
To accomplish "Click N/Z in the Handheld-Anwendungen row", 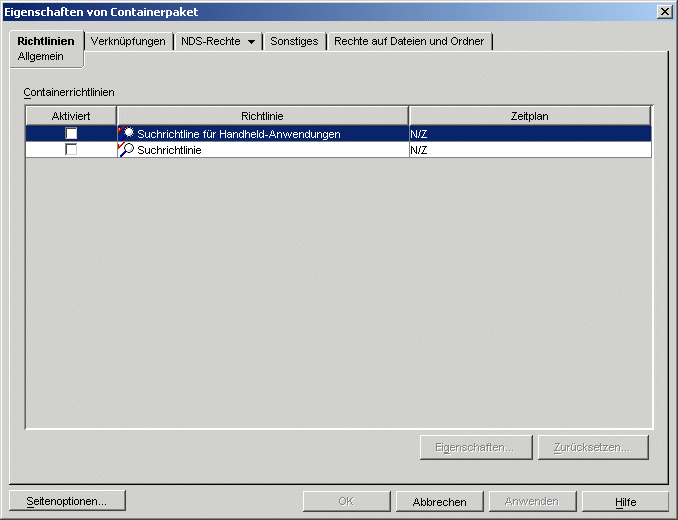I will tap(419, 134).
